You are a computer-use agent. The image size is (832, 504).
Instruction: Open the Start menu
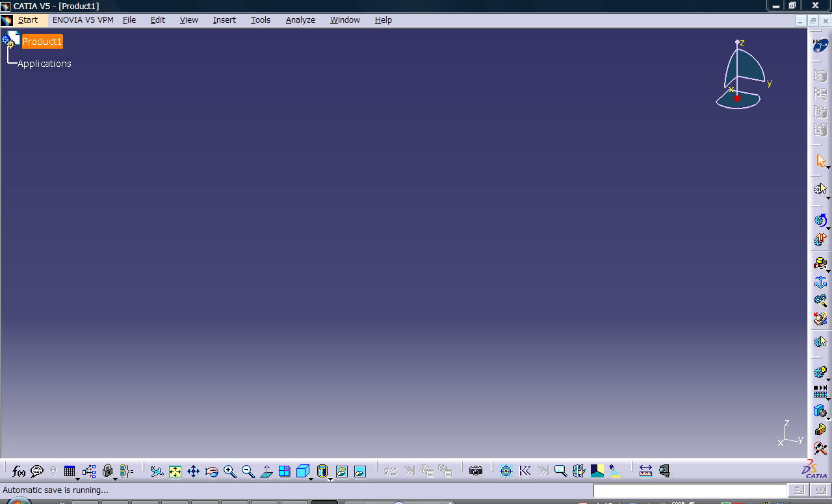click(28, 20)
